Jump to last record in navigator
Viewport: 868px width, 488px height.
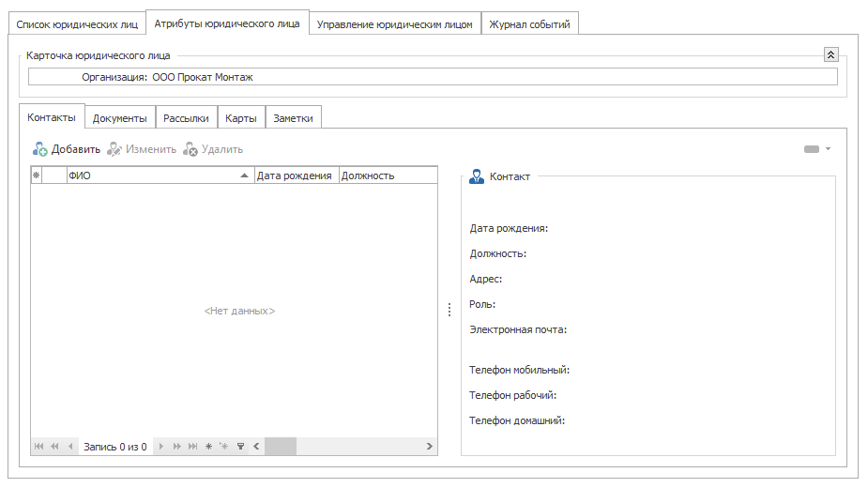[192, 447]
